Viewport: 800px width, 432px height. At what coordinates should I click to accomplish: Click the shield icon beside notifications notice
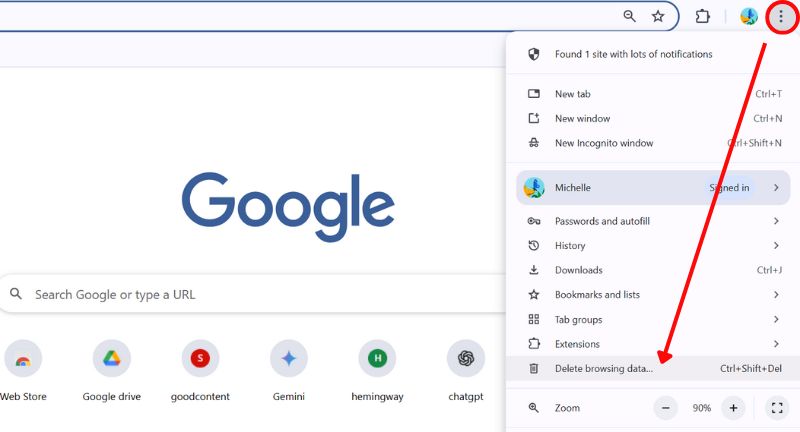(534, 54)
